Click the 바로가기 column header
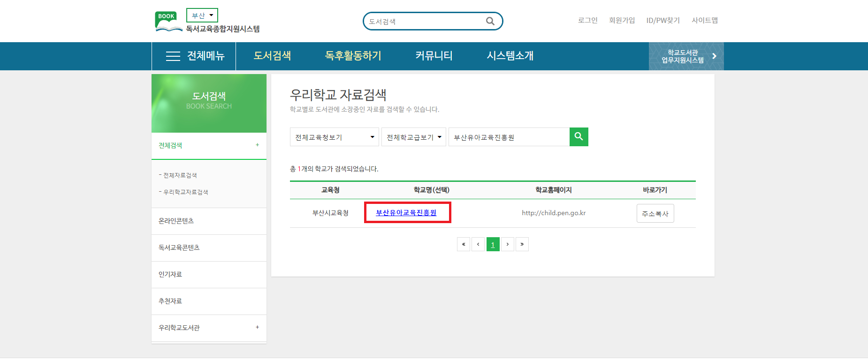 (x=655, y=190)
